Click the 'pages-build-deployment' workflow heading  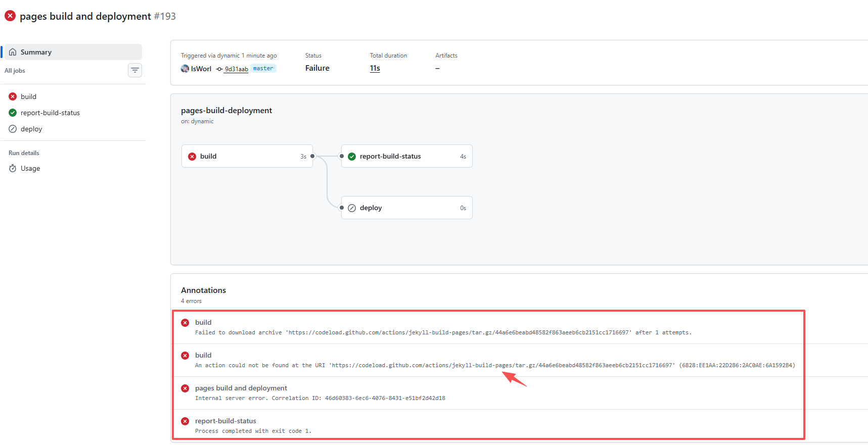(x=226, y=110)
